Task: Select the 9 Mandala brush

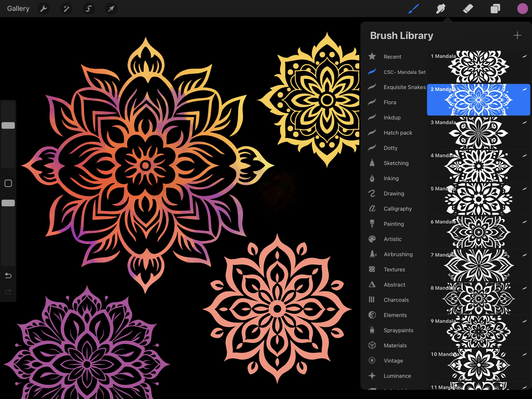Action: pos(479,332)
